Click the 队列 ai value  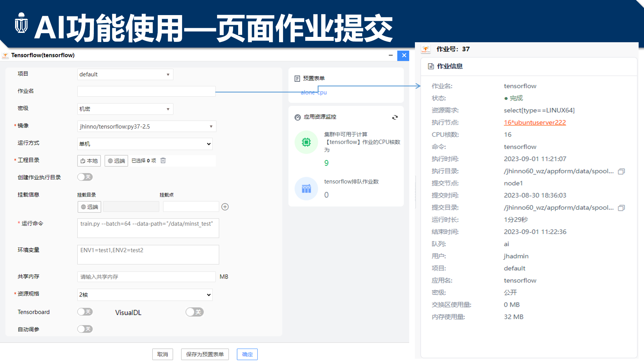(x=506, y=244)
